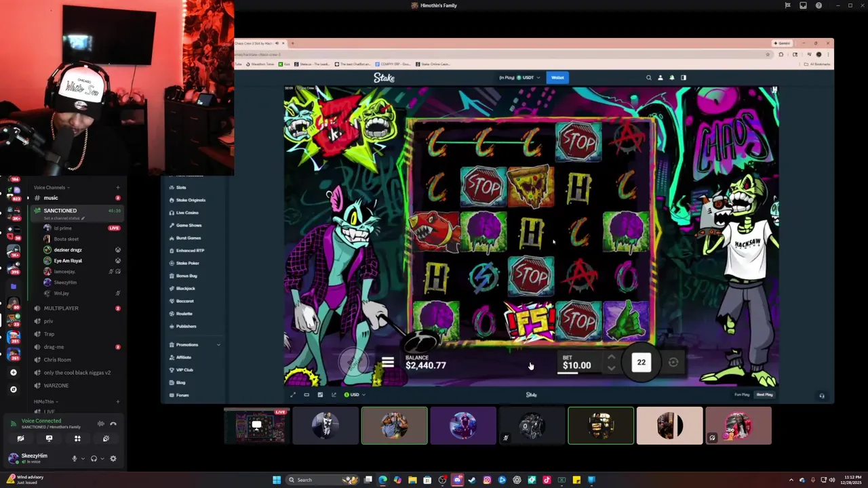Mute microphone in Discord user panel
868x488 pixels.
(x=75, y=459)
